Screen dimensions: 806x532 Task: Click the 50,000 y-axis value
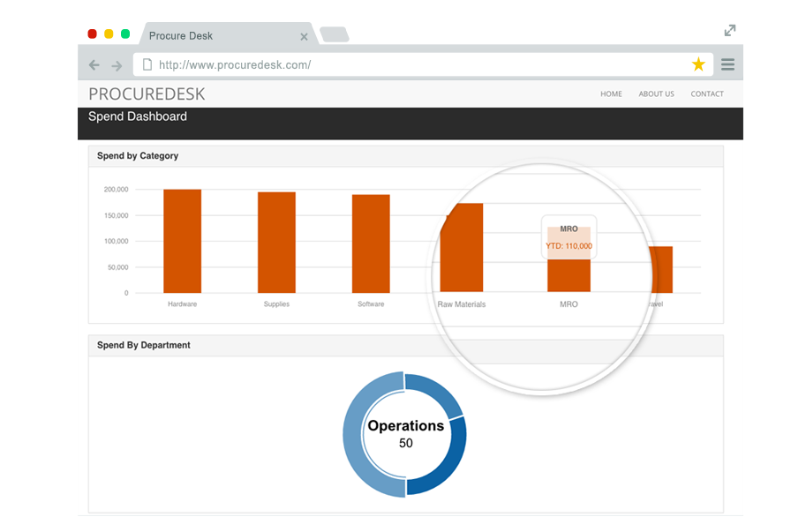pos(117,267)
